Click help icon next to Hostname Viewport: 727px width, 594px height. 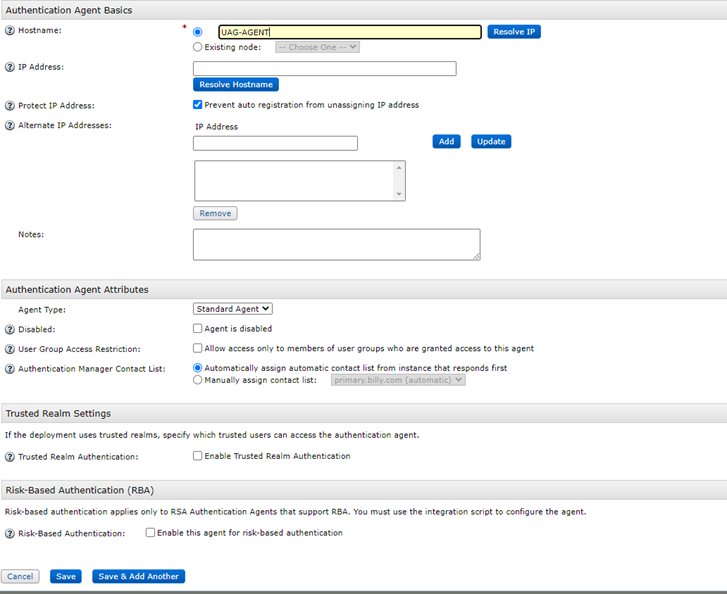[x=10, y=31]
